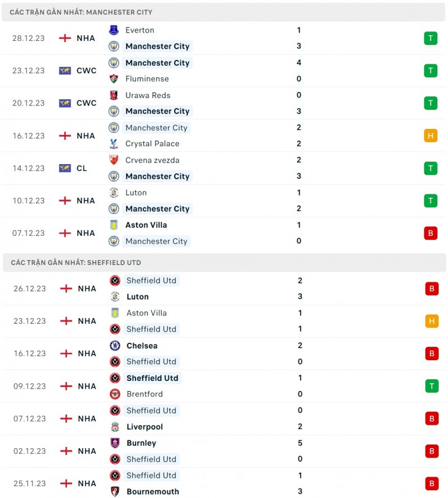Select the Sheffield Utd recent matches header
The height and width of the screenshot is (498, 448).
pos(76,262)
